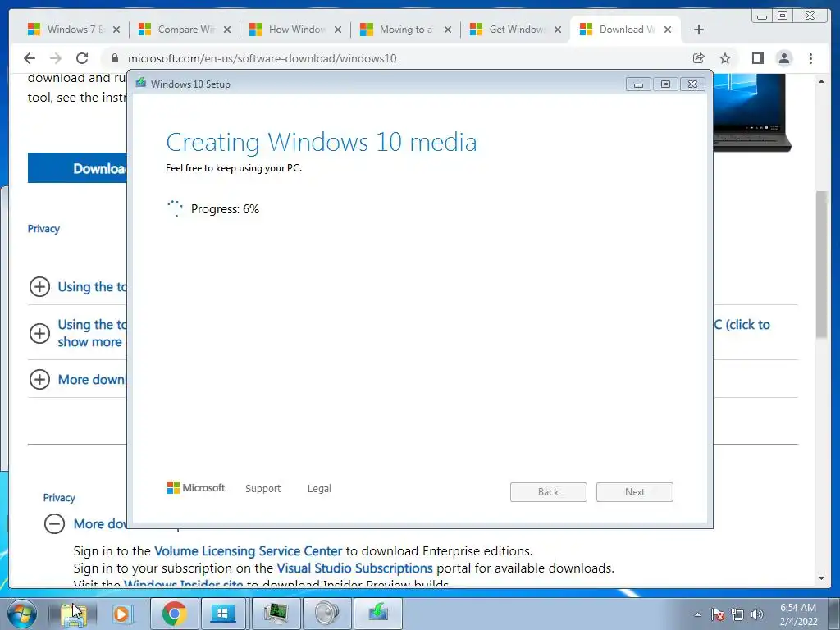Click the site padlock icon
This screenshot has height=630, width=840.
(115, 58)
